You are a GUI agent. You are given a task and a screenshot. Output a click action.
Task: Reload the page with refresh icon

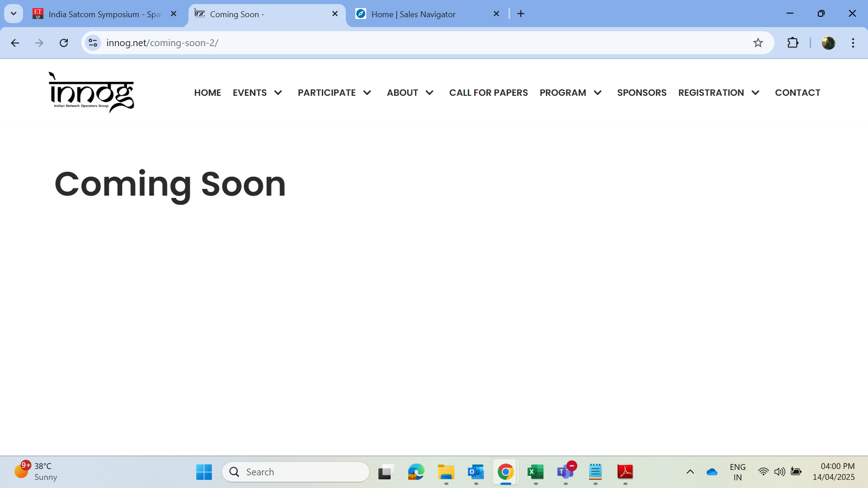pyautogui.click(x=64, y=43)
